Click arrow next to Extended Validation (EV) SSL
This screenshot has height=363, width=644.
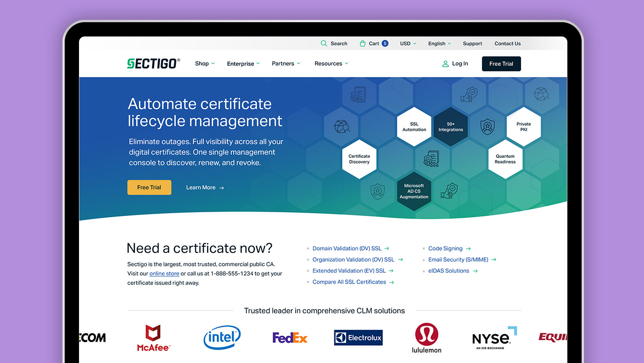click(x=392, y=271)
